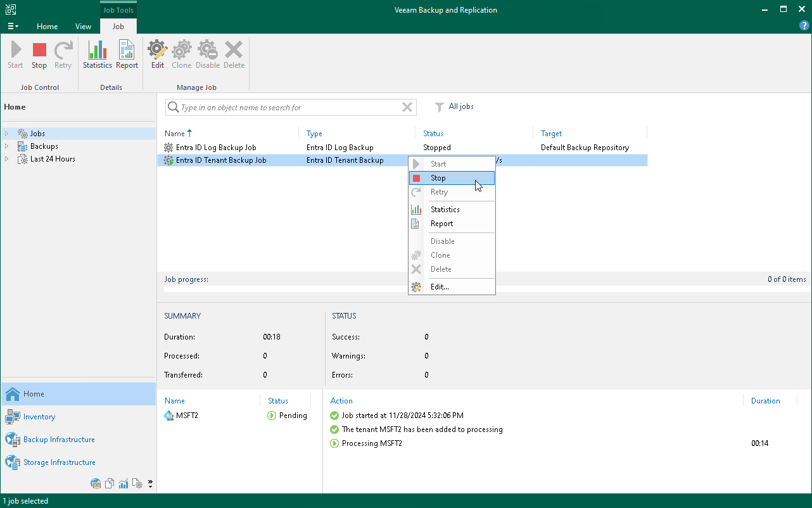Screen dimensions: 812x508
Task: Click the Edit job button in the ribbon
Action: click(158, 55)
